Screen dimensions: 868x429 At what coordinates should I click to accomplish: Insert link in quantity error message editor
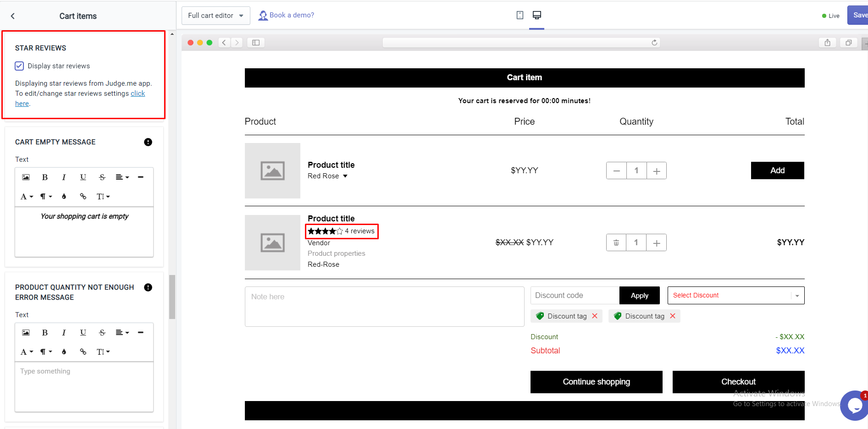(x=83, y=352)
